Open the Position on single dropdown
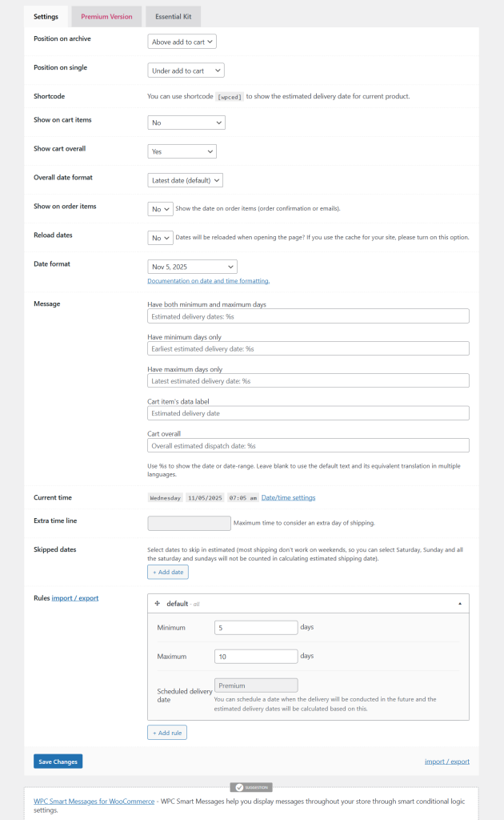The image size is (504, 820). tap(186, 70)
